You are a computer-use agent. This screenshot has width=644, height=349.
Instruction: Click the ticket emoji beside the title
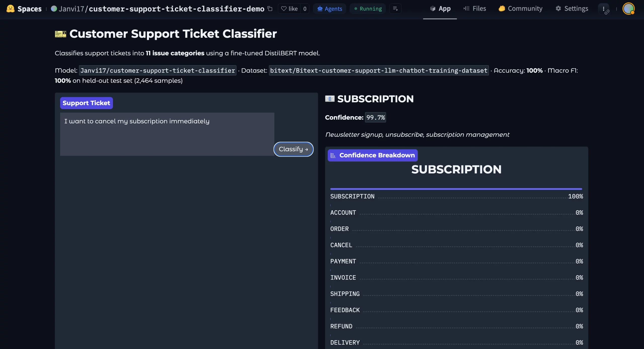pyautogui.click(x=61, y=34)
